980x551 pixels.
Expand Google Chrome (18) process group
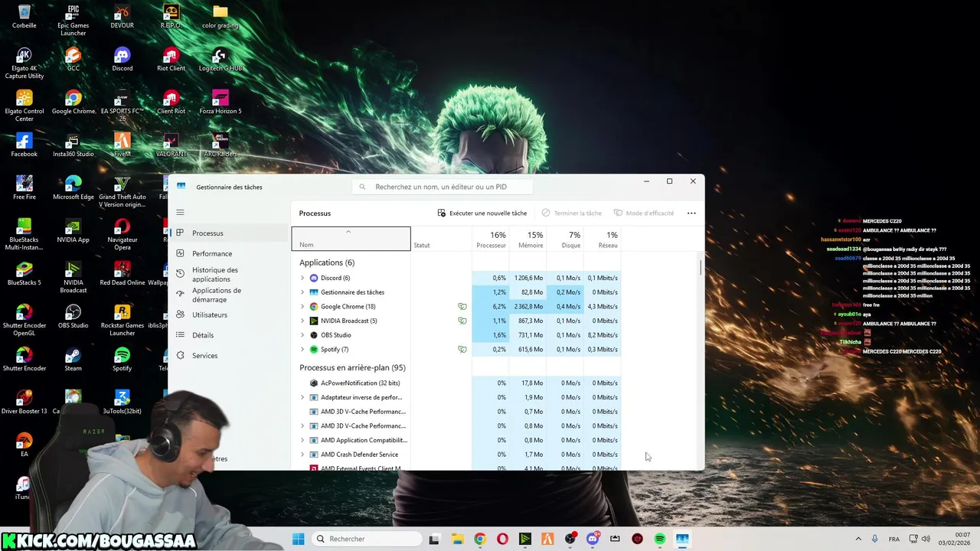pyautogui.click(x=302, y=306)
